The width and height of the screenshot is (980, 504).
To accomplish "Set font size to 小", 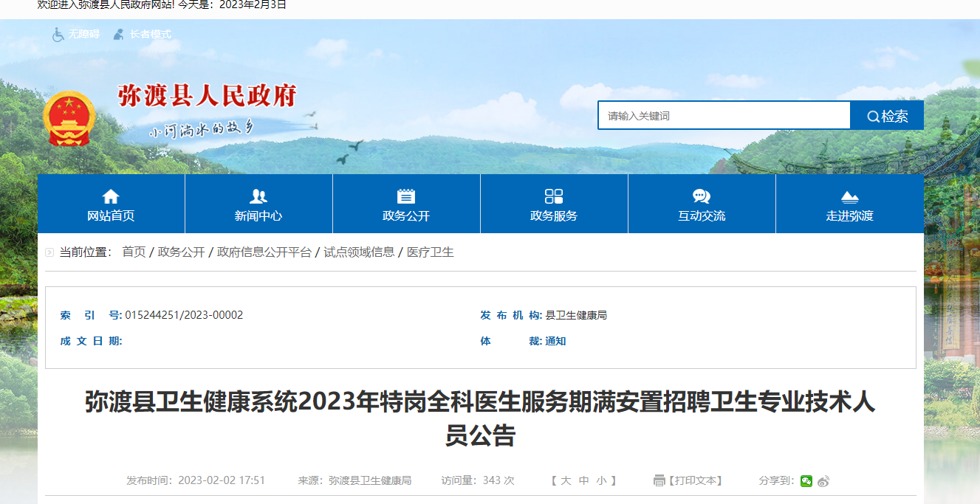I will pyautogui.click(x=602, y=480).
